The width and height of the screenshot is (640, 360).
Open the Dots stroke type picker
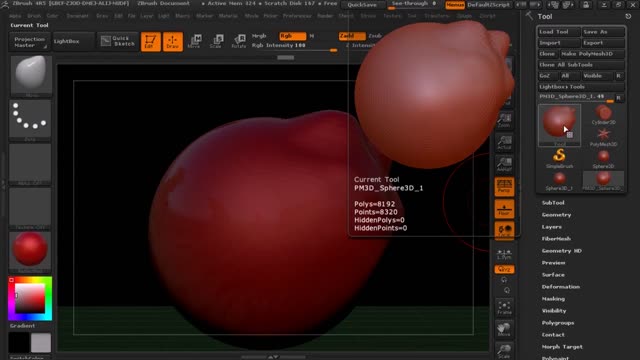click(30, 120)
